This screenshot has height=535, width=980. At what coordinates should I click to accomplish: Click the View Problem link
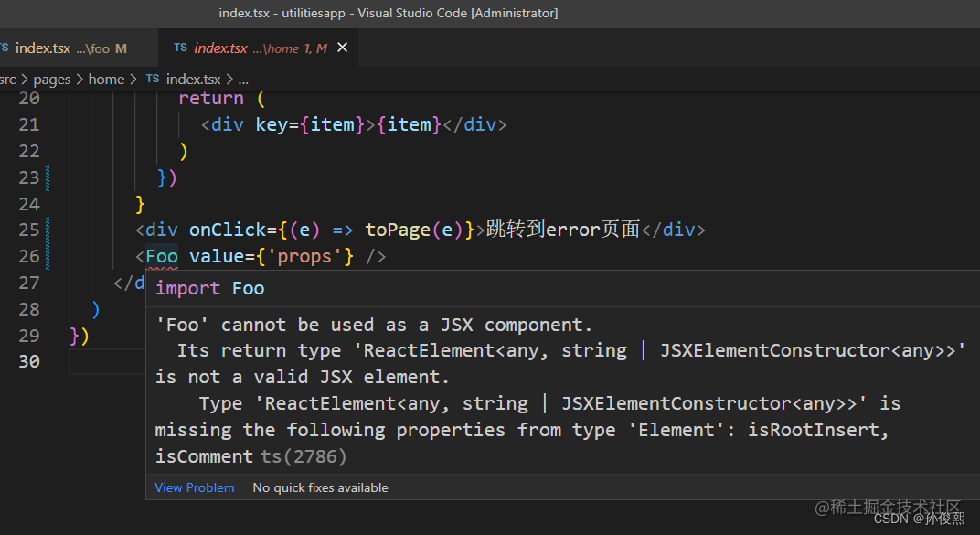pos(195,487)
